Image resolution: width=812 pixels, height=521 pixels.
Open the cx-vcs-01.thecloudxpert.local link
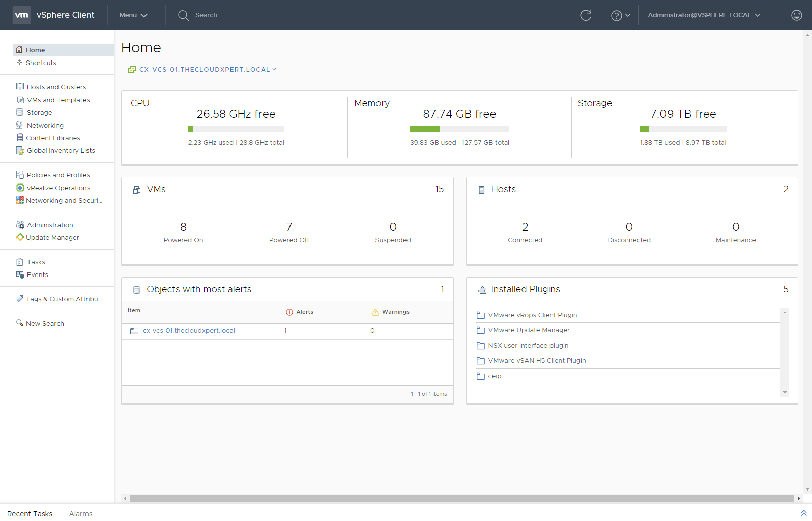point(189,331)
